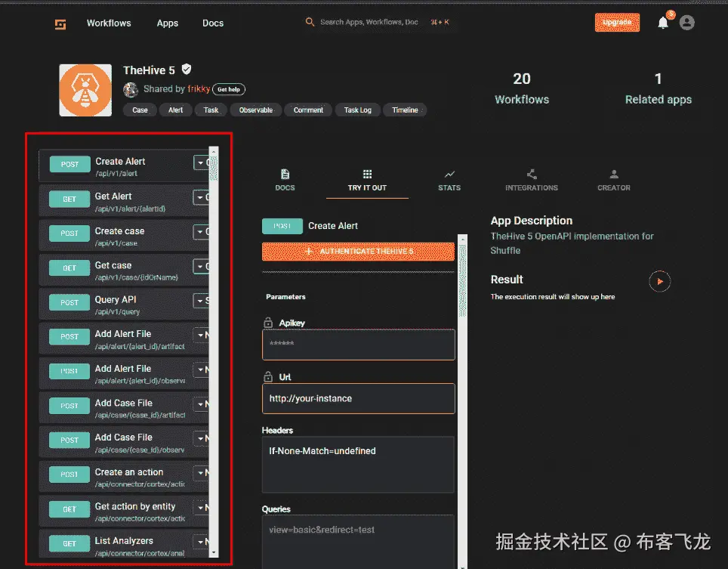Click Authenticate TheHive 5 button
Image resolution: width=728 pixels, height=569 pixels.
[358, 252]
